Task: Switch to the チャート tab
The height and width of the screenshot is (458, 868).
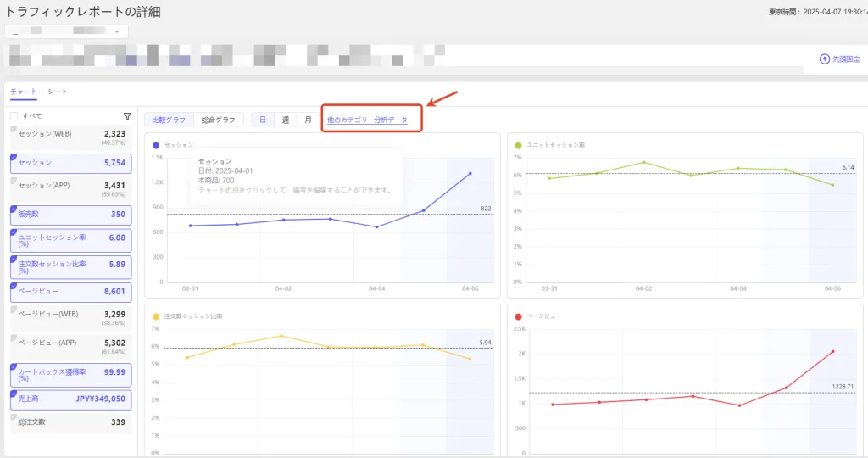Action: pos(23,92)
